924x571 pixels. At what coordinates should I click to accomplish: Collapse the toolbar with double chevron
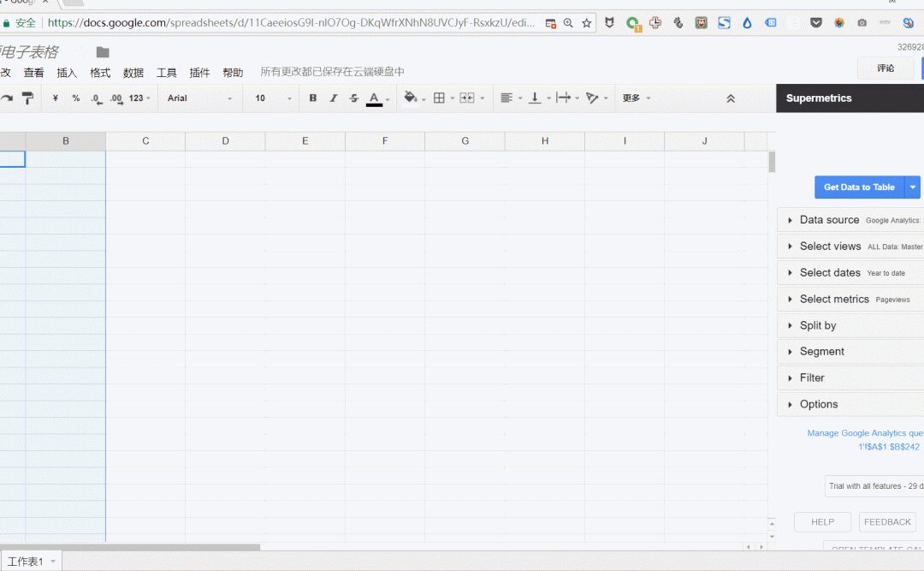click(731, 98)
